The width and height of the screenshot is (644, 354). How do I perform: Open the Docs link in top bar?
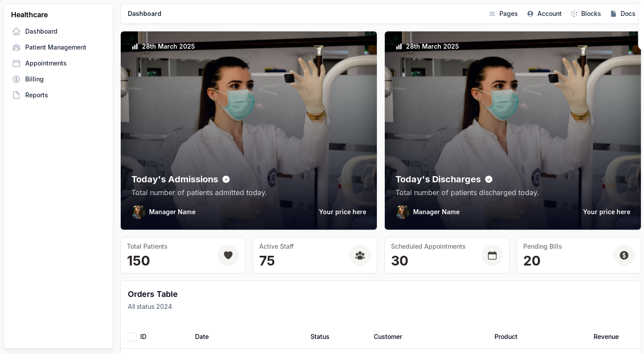[x=623, y=14]
